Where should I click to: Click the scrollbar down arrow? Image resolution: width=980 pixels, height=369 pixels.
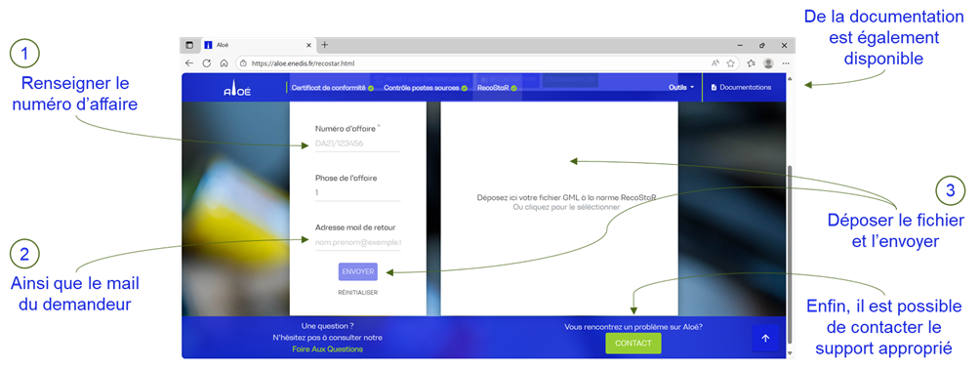791,353
